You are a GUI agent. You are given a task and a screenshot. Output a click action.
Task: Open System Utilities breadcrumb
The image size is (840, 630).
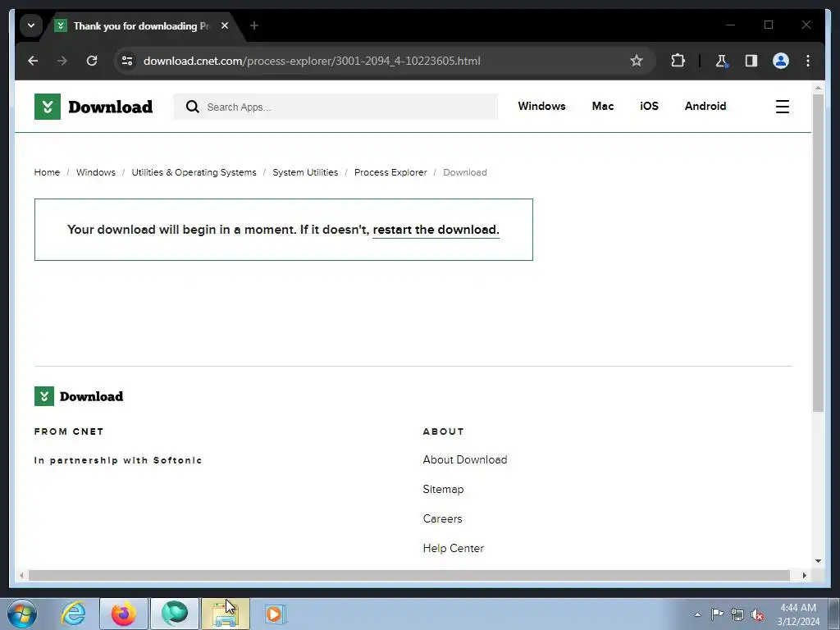click(x=305, y=172)
